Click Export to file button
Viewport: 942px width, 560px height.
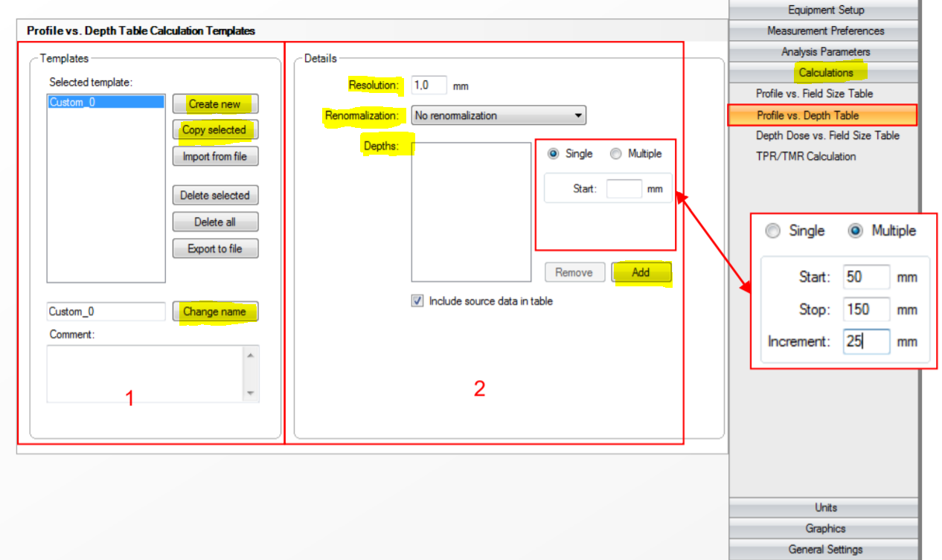pyautogui.click(x=215, y=248)
